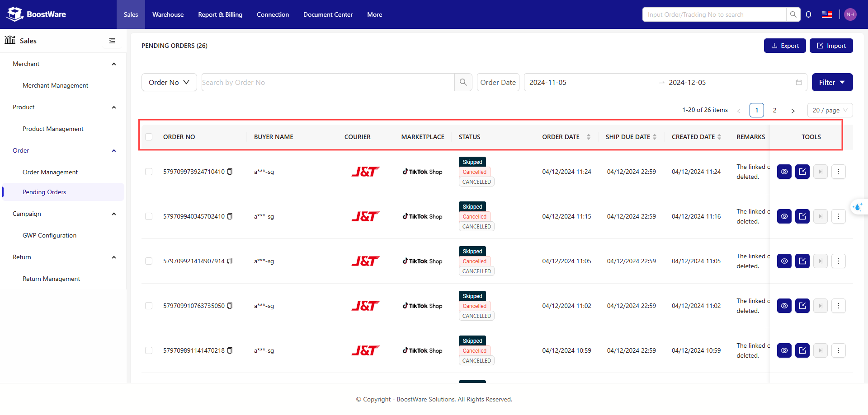Sort by Order Date column arrows
868x415 pixels.
coord(589,137)
